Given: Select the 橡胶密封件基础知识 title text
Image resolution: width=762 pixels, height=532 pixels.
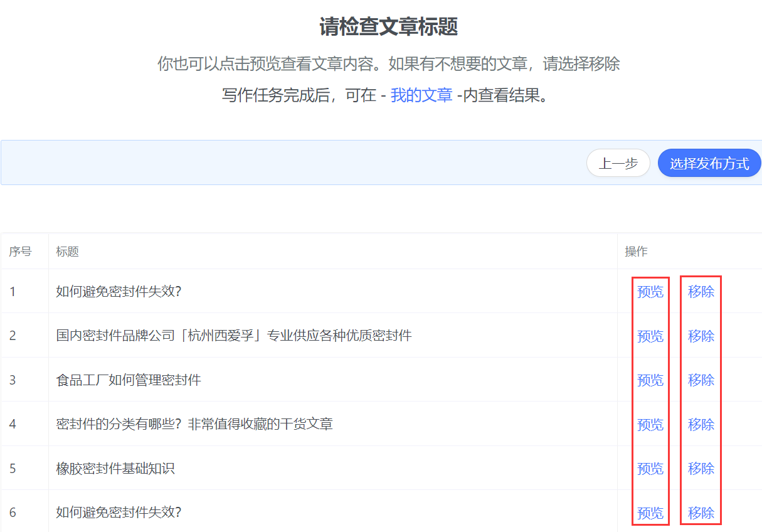Looking at the screenshot, I should [115, 469].
